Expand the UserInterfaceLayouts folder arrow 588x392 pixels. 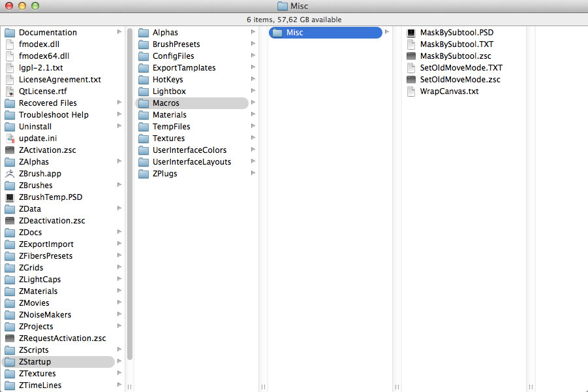tap(253, 161)
